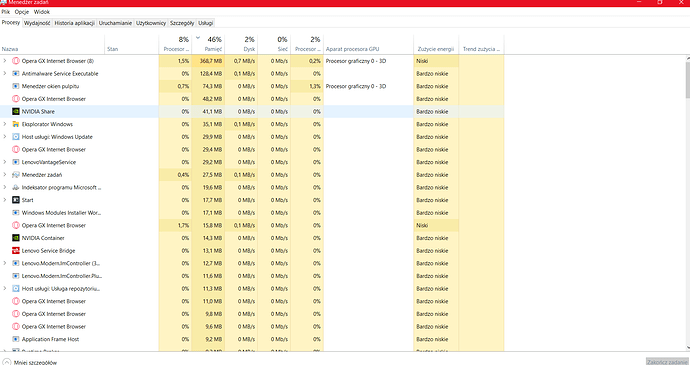Select the Procesy tab
690x365 pixels.
pos(11,22)
